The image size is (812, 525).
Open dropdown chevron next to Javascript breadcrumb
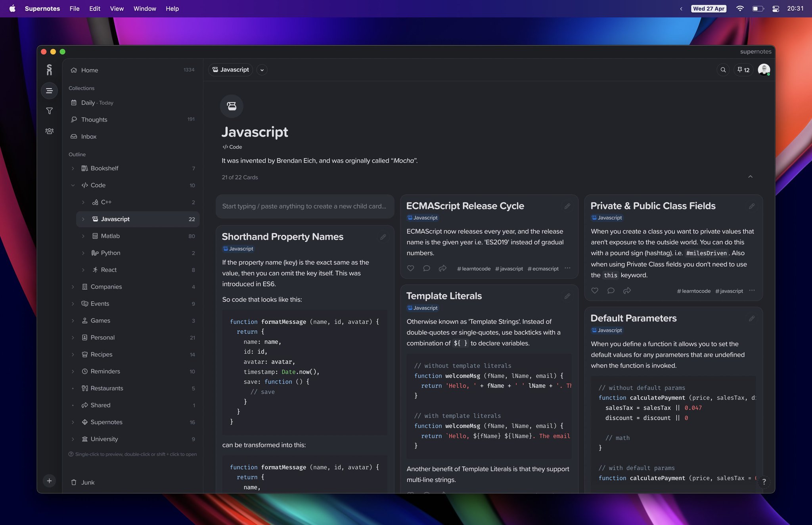point(262,70)
